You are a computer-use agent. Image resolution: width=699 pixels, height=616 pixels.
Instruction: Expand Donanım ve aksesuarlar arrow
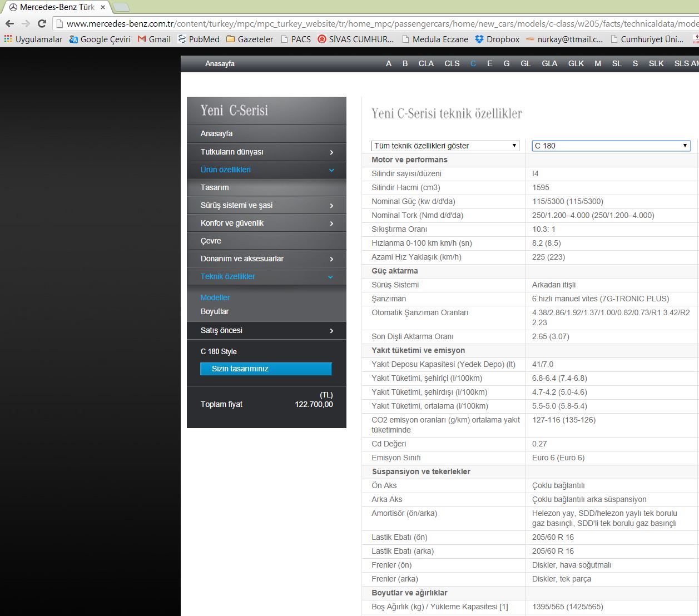pos(331,259)
